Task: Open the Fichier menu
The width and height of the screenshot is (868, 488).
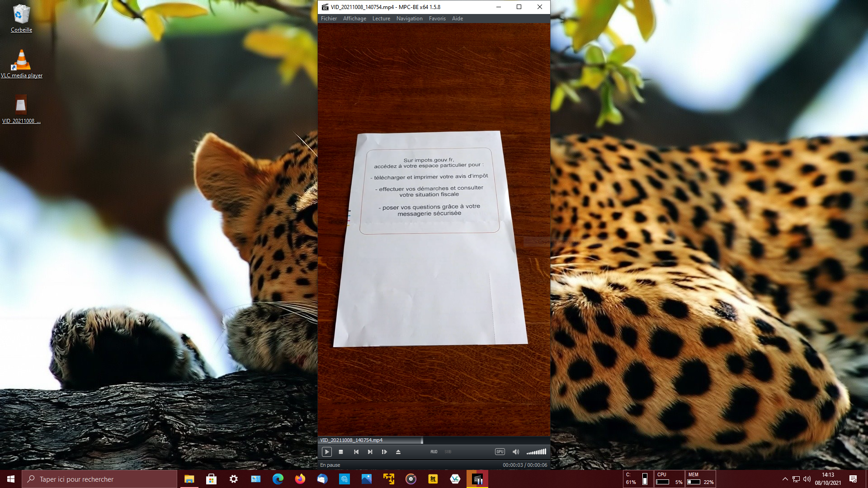Action: [329, 19]
